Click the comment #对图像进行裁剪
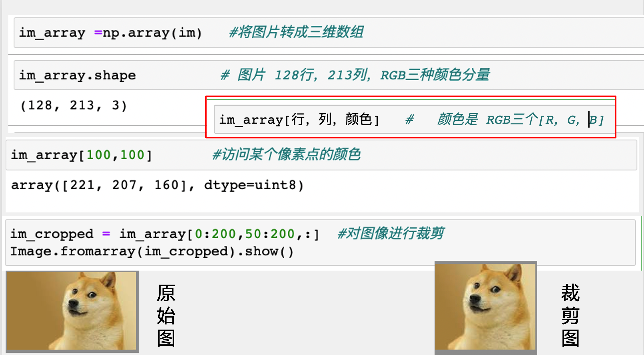The image size is (644, 355). click(x=390, y=233)
